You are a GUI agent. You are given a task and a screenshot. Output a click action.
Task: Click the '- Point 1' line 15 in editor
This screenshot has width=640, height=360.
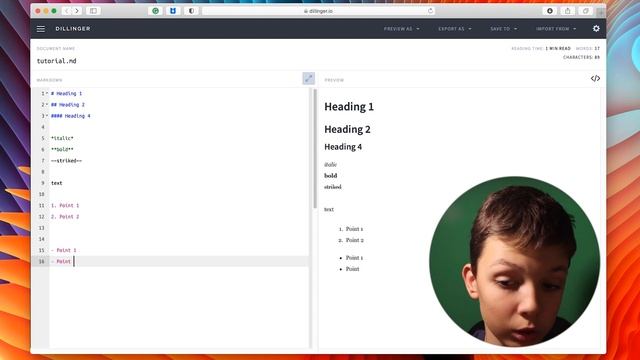click(64, 250)
